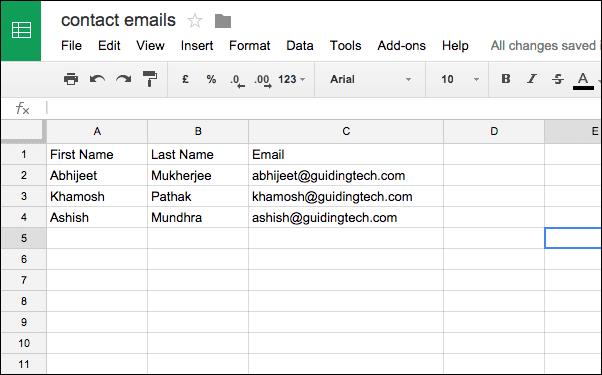Open the Arial font dropdown

[370, 79]
